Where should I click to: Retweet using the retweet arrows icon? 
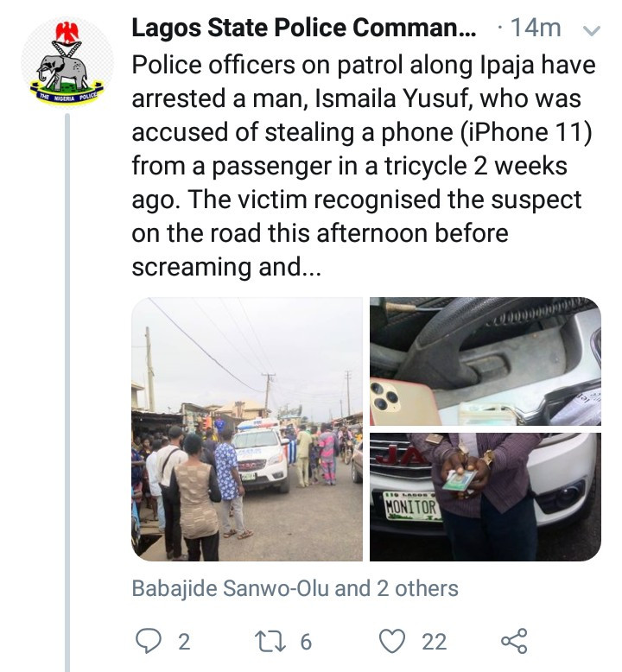(x=270, y=641)
